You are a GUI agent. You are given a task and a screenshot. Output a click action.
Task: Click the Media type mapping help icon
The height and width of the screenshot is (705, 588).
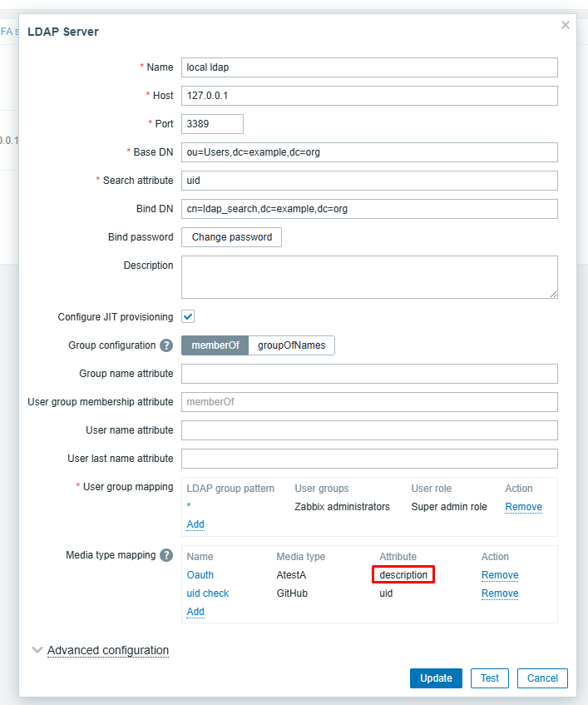click(166, 555)
